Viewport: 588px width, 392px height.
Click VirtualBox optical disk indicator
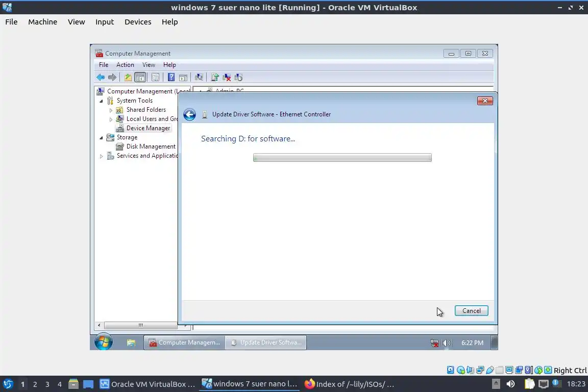tap(461, 370)
